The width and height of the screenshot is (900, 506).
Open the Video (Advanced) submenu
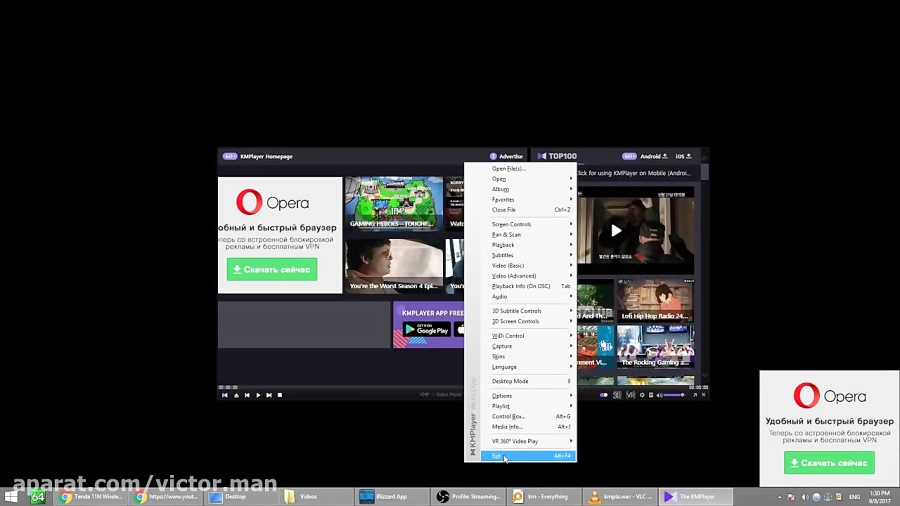(x=527, y=276)
